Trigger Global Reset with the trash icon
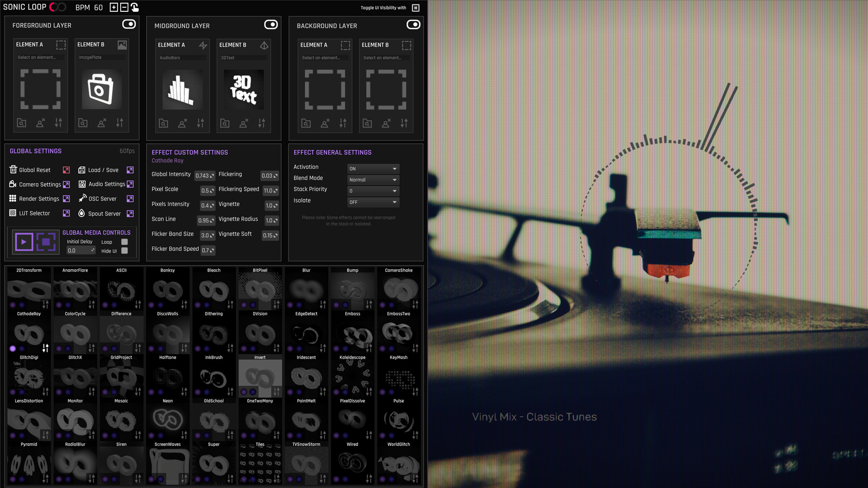The width and height of the screenshot is (868, 488). click(12, 169)
